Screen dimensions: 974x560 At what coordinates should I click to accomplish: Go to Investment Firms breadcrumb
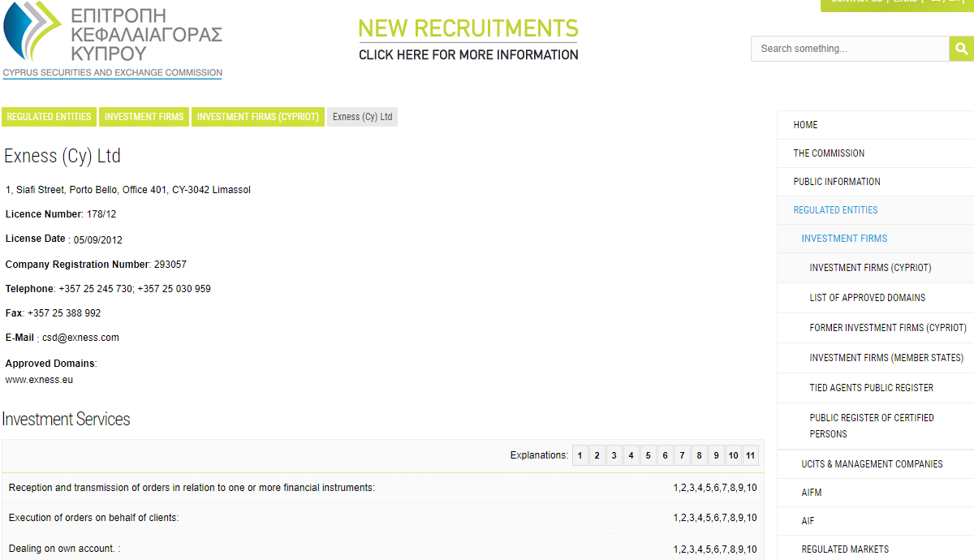pyautogui.click(x=144, y=117)
